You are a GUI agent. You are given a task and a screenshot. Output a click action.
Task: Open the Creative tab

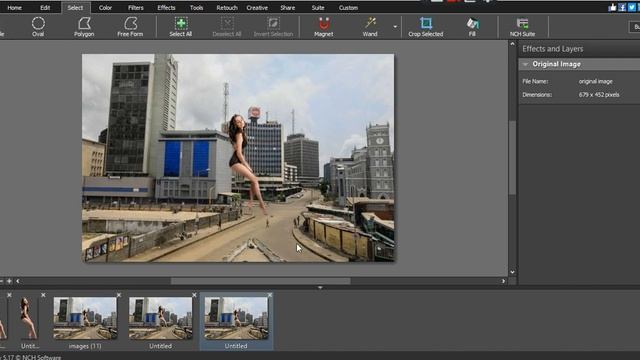(257, 8)
